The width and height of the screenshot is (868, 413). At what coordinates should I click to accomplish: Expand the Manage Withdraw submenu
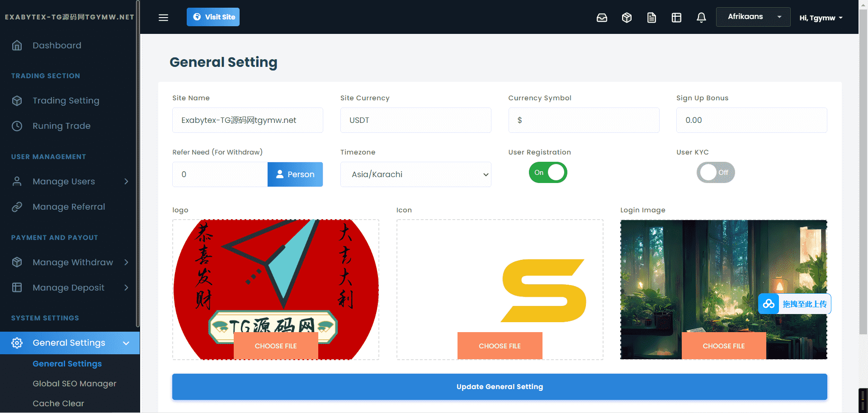click(126, 263)
